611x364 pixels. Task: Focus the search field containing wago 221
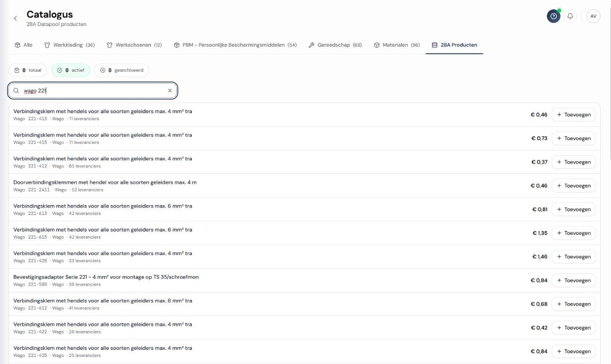(93, 91)
